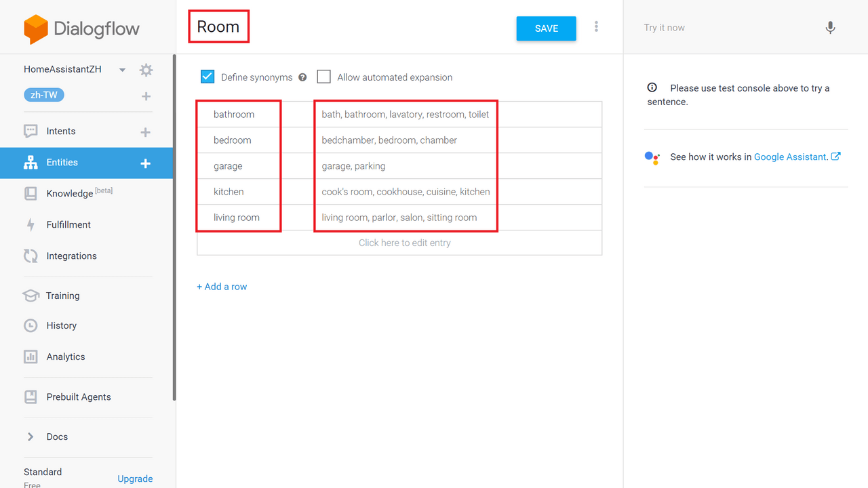868x488 pixels.
Task: Add a language with plus icon next to zh-TW
Action: (x=146, y=96)
